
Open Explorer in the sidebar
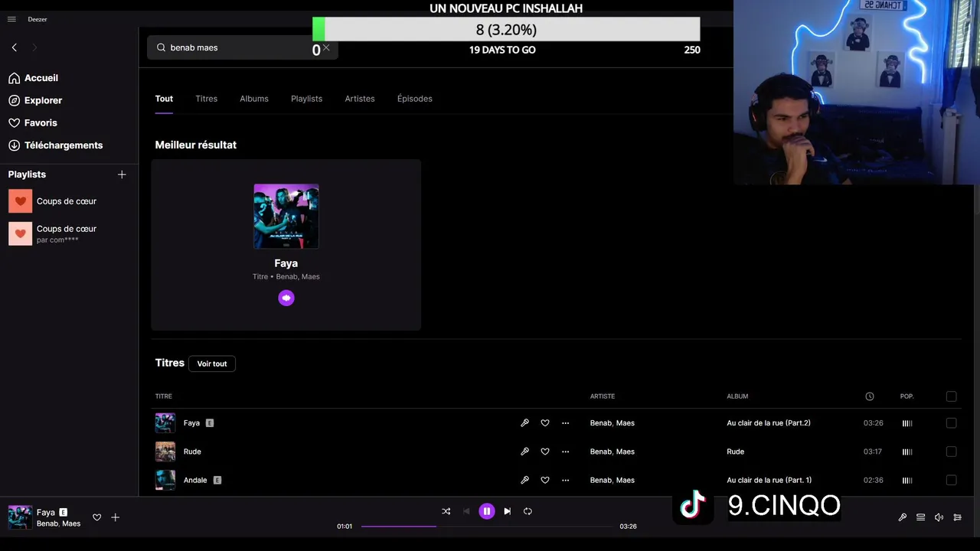[35, 100]
